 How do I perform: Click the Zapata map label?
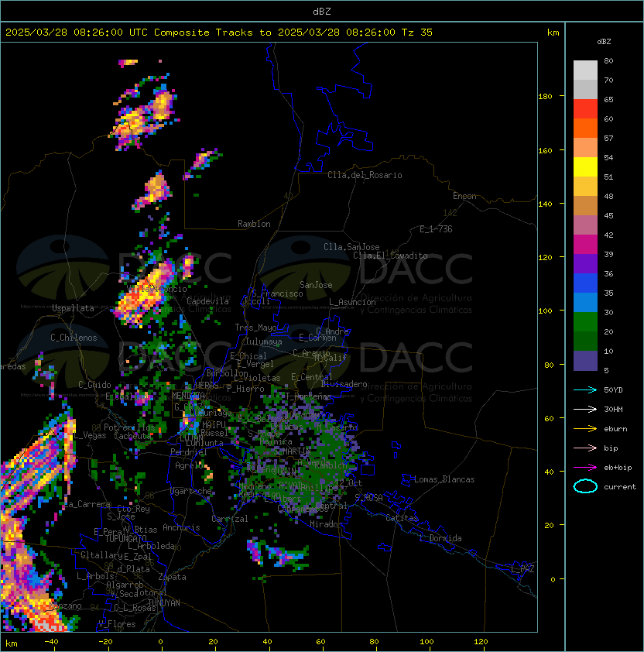tap(172, 577)
